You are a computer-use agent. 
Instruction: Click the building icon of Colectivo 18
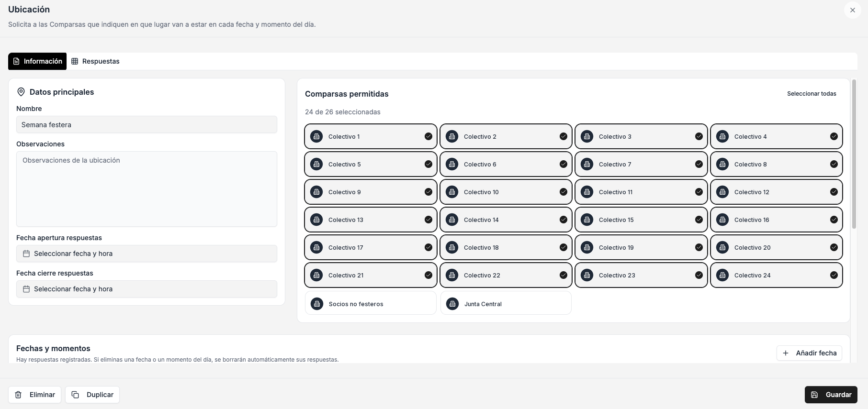click(x=452, y=247)
